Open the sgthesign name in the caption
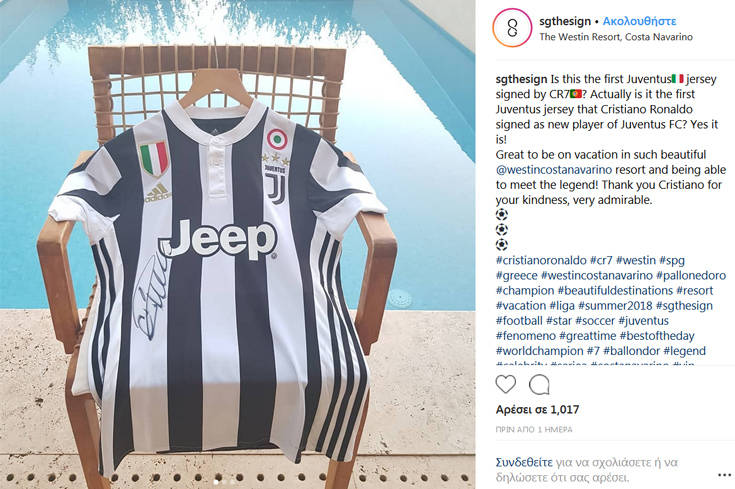 [x=521, y=79]
